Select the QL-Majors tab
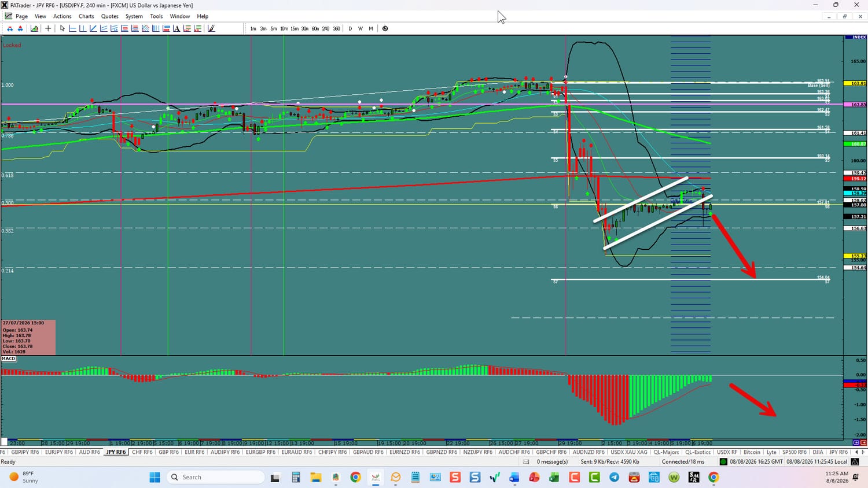 tap(667, 452)
